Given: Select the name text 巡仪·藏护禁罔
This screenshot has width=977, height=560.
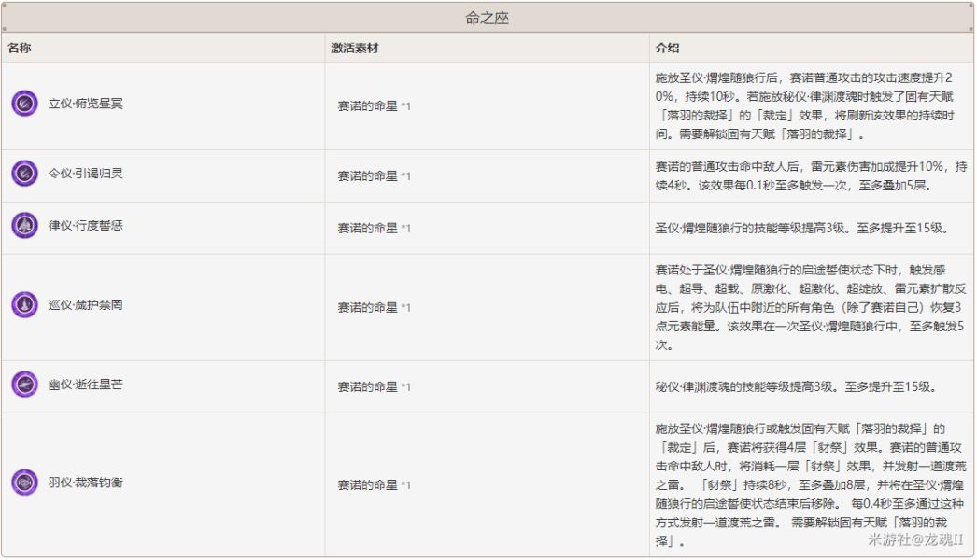Looking at the screenshot, I should 85,304.
